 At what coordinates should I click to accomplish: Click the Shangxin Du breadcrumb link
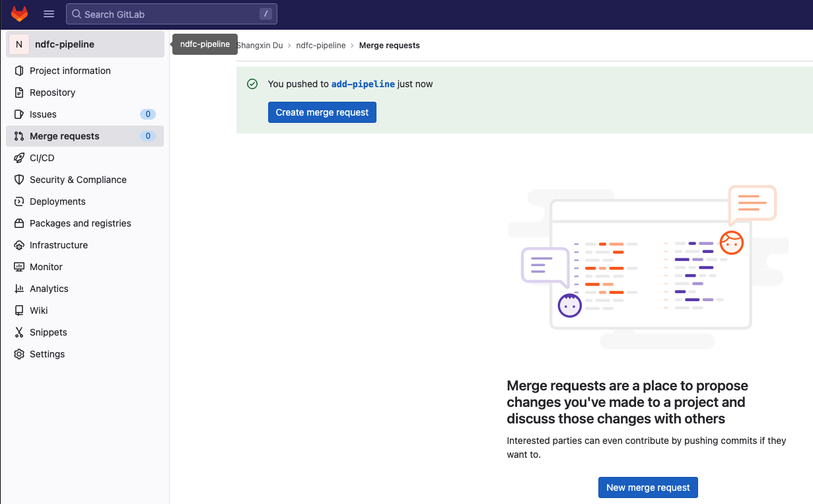click(260, 46)
